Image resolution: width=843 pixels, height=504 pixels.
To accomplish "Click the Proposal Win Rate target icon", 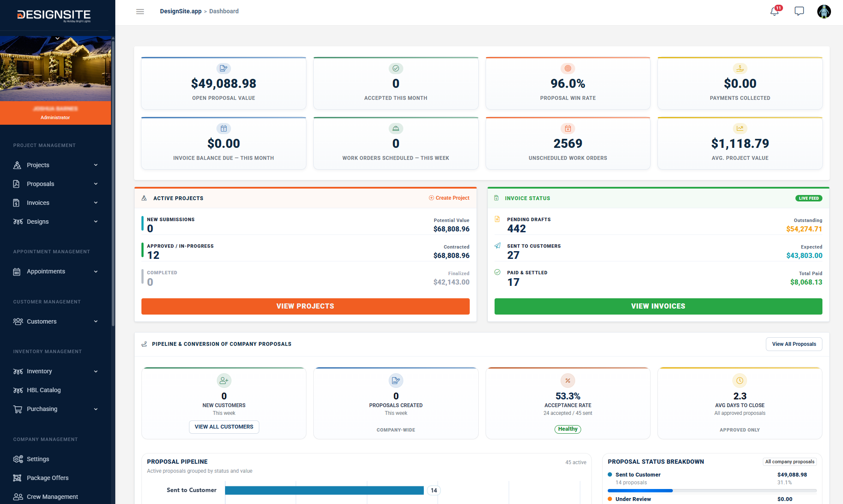I will (567, 68).
